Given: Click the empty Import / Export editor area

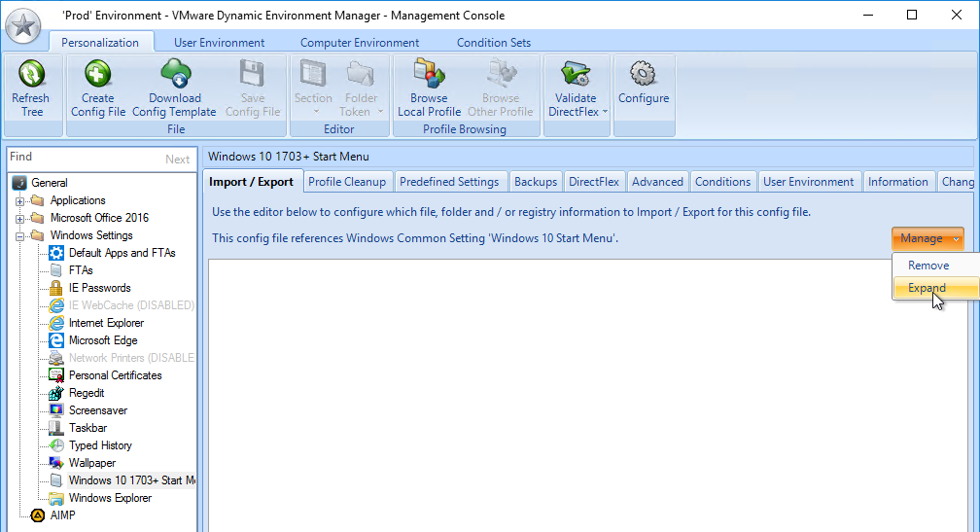Looking at the screenshot, I should click(x=587, y=396).
